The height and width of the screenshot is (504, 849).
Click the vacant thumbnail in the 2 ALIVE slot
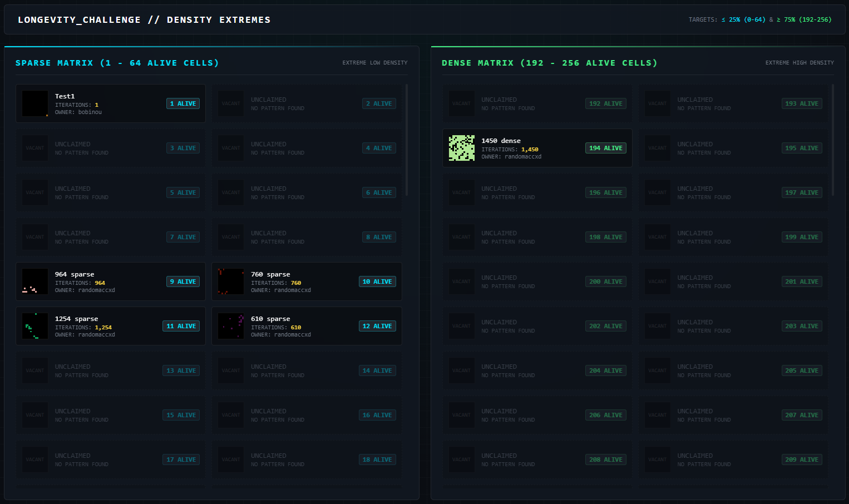231,103
